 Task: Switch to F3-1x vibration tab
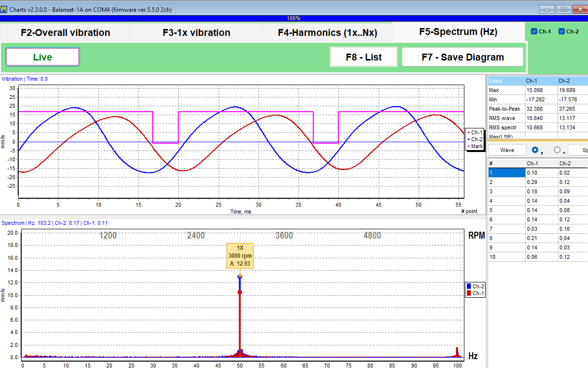coord(196,32)
